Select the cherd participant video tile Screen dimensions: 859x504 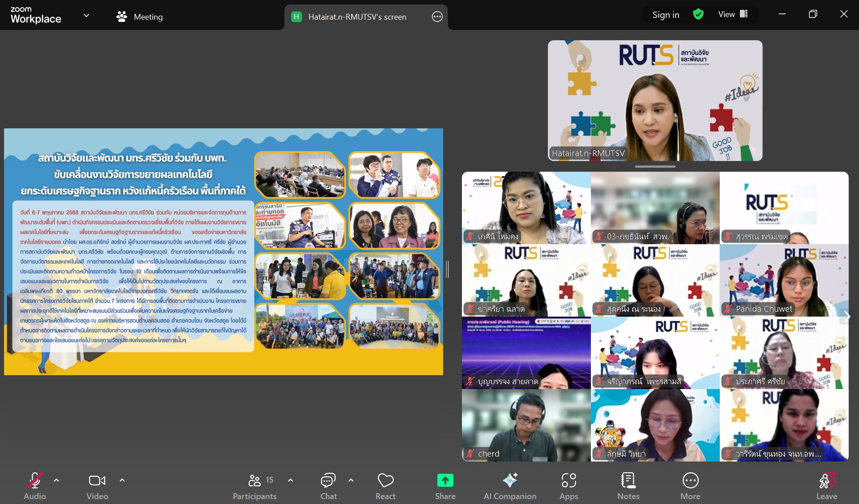tap(526, 425)
